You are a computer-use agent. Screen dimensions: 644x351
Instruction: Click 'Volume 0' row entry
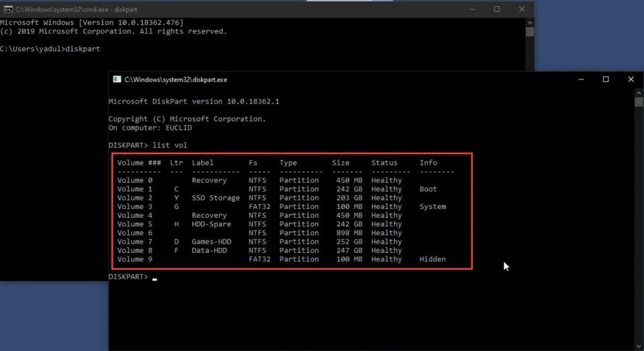(135, 181)
